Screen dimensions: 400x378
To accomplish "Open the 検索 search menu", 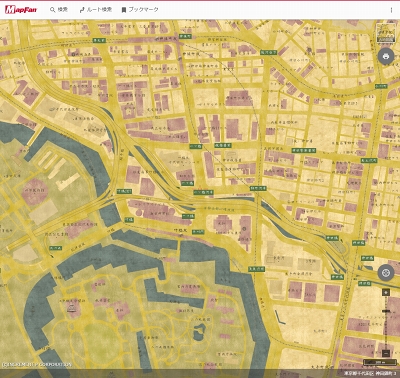I will (59, 10).
